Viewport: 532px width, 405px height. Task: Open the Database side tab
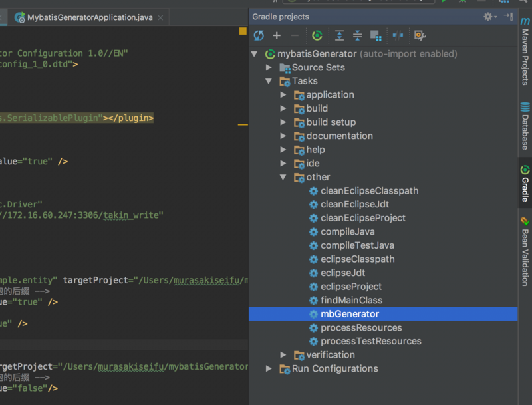pyautogui.click(x=525, y=126)
